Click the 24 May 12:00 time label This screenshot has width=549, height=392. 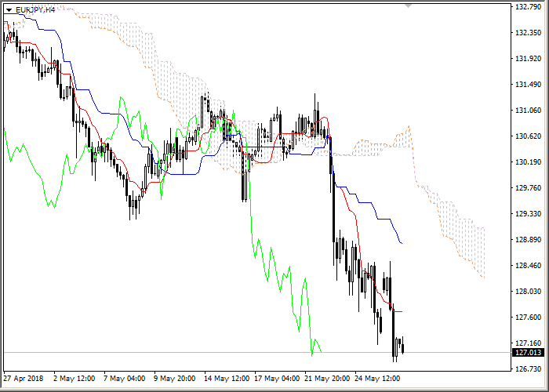point(376,379)
